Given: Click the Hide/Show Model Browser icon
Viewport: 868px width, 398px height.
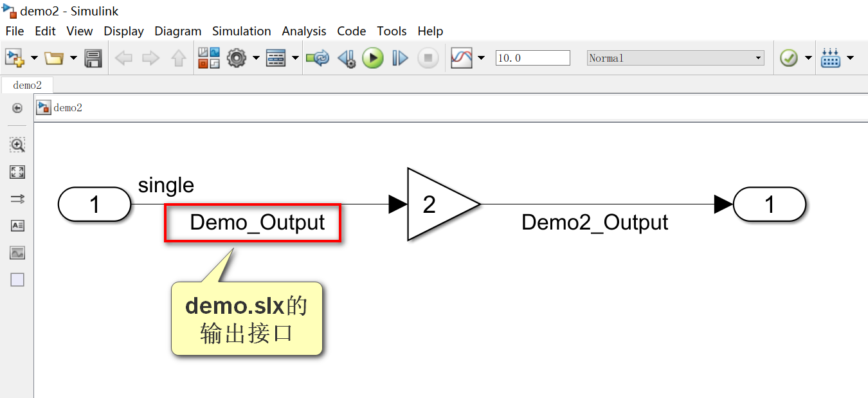Looking at the screenshot, I should click(x=17, y=108).
